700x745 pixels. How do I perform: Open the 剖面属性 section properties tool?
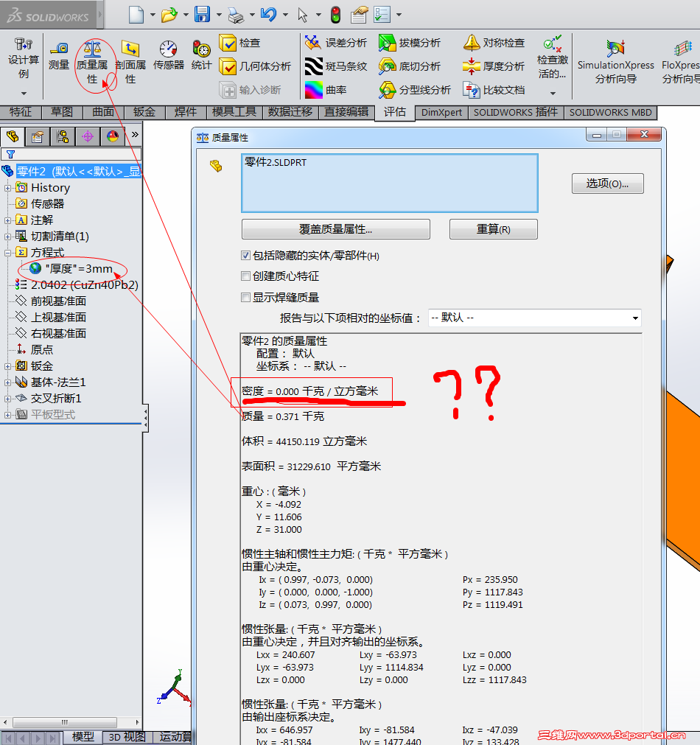click(x=130, y=63)
